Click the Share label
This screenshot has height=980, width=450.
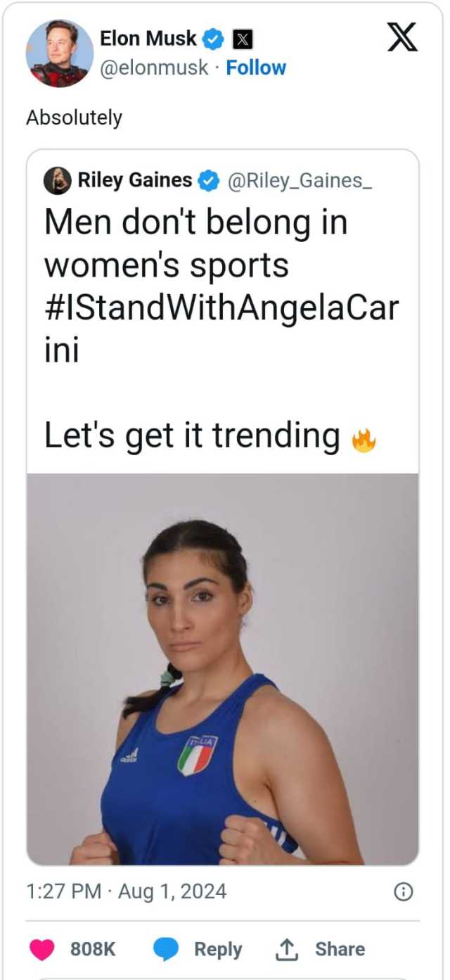pos(340,949)
